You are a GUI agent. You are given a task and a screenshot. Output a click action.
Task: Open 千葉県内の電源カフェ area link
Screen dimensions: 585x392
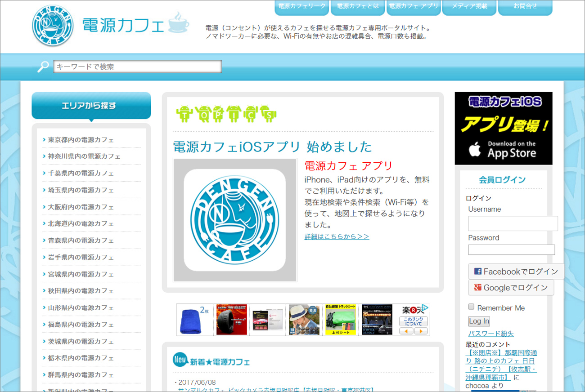pyautogui.click(x=81, y=174)
